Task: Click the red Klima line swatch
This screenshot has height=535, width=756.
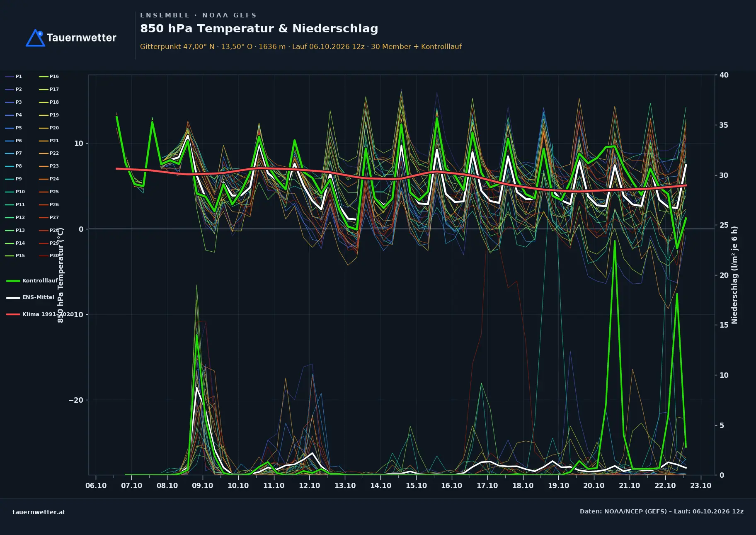Action: pos(13,314)
